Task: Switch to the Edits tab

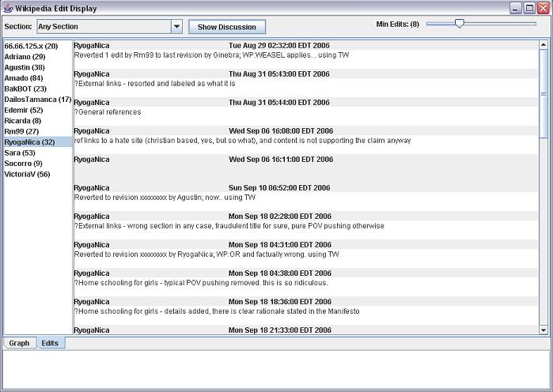Action: 50,343
